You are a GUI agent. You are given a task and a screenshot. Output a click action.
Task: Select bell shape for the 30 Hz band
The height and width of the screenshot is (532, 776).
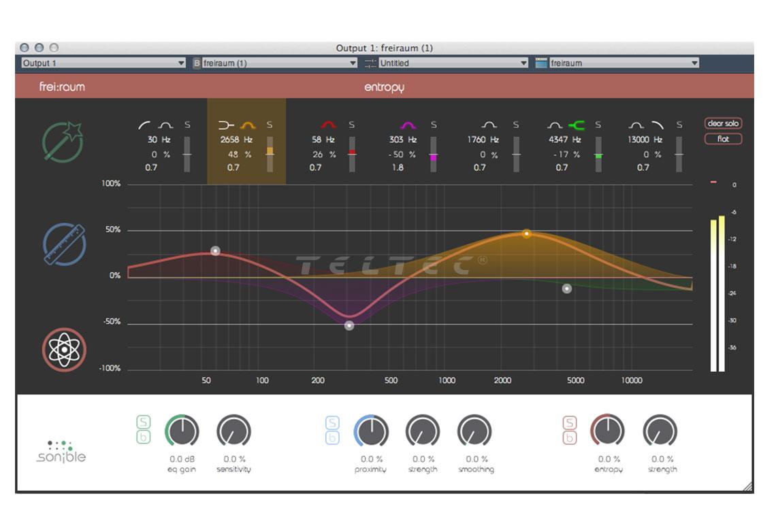(x=166, y=125)
